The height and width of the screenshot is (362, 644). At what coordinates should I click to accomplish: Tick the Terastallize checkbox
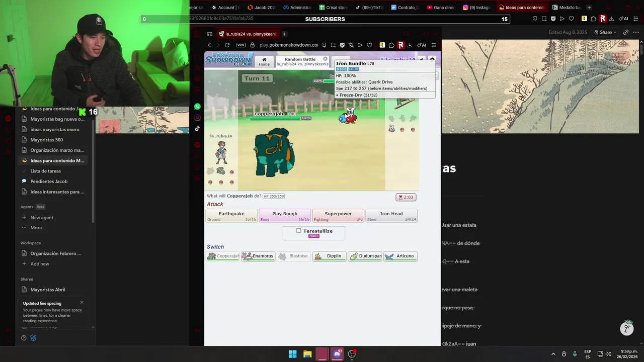coord(299,231)
